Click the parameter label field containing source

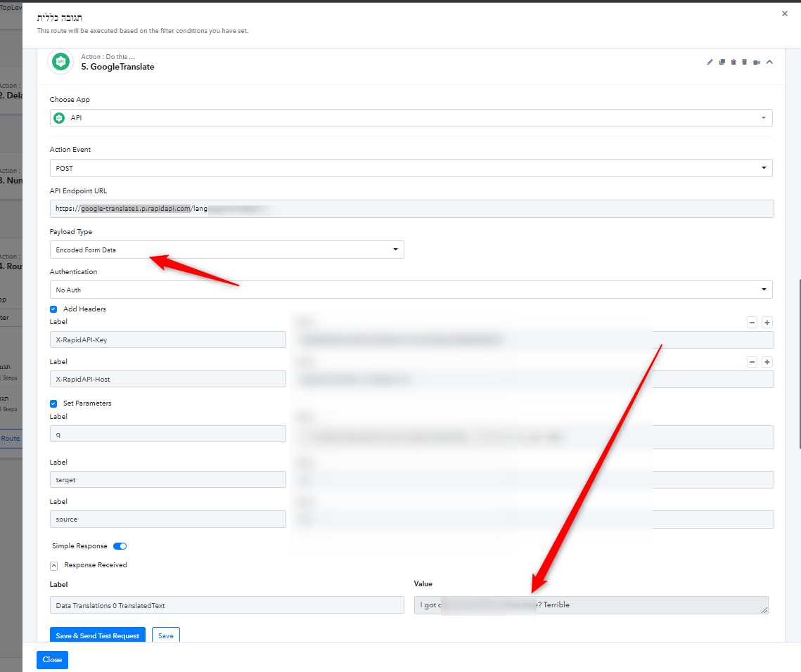pos(167,519)
